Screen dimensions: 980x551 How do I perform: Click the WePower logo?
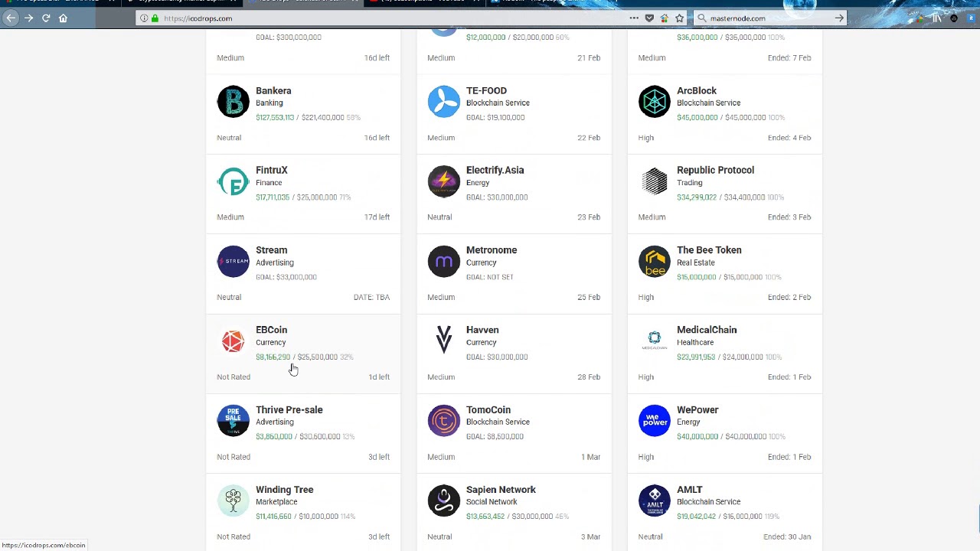pos(654,421)
